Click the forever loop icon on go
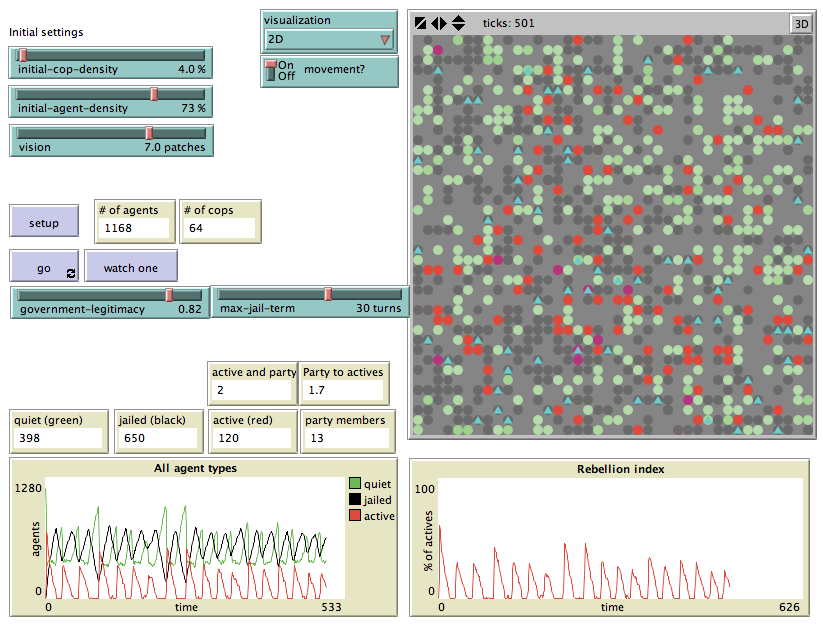 (x=71, y=273)
